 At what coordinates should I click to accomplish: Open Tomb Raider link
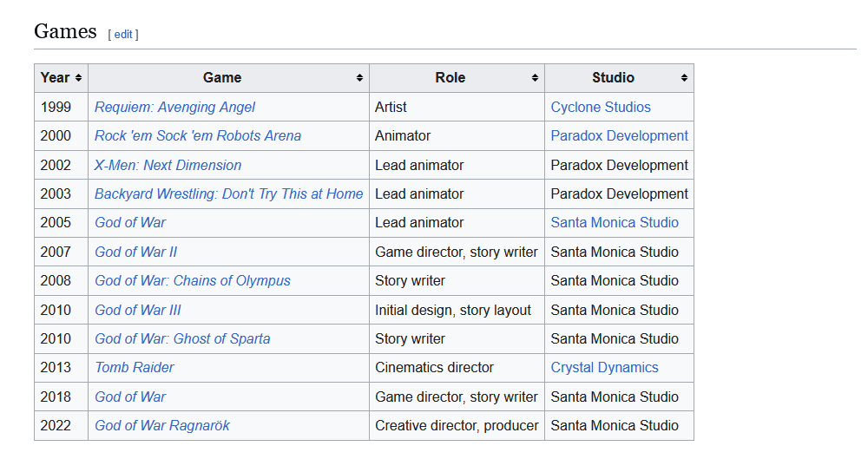click(135, 368)
